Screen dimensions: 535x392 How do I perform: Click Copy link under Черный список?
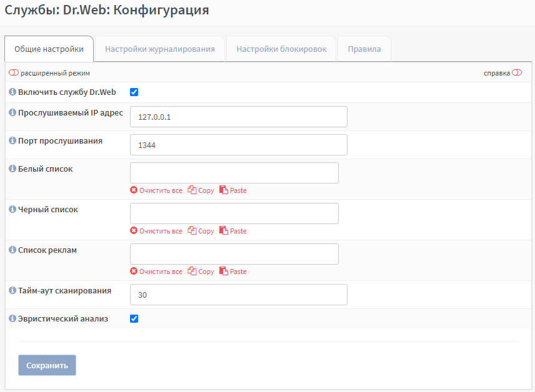206,231
